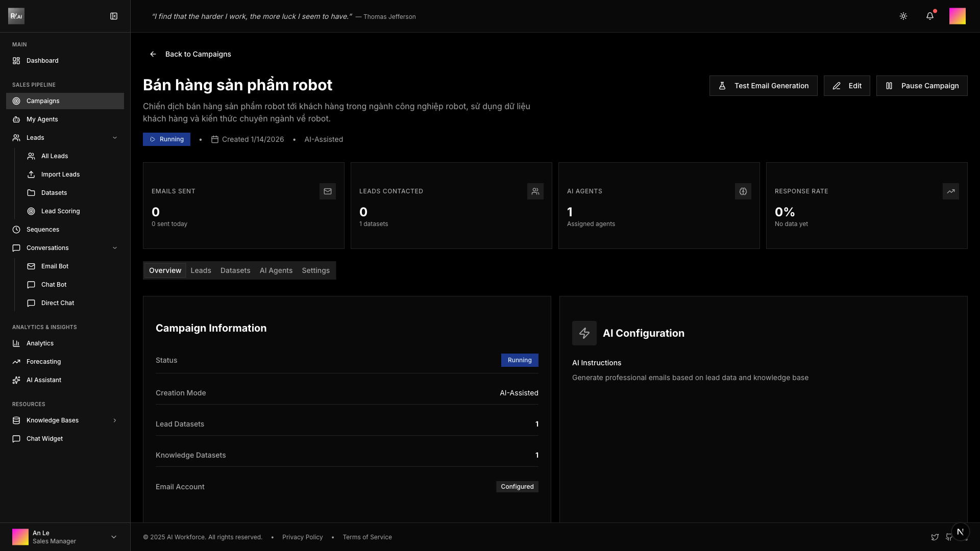
Task: Click the AI Agents brain icon
Action: [743, 191]
